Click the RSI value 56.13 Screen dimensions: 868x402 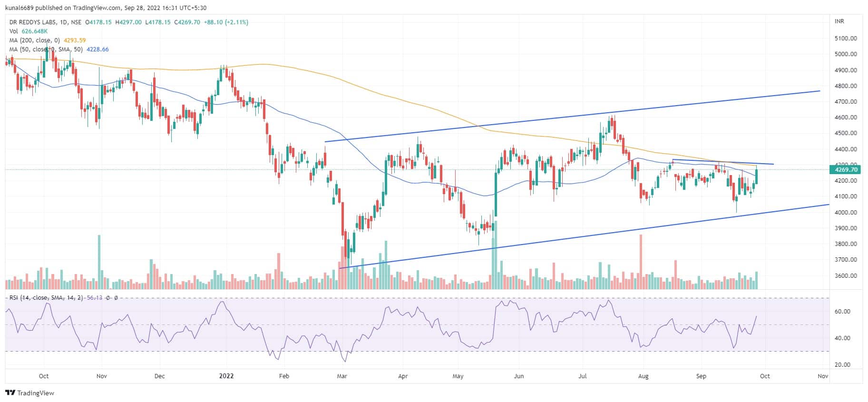click(94, 298)
